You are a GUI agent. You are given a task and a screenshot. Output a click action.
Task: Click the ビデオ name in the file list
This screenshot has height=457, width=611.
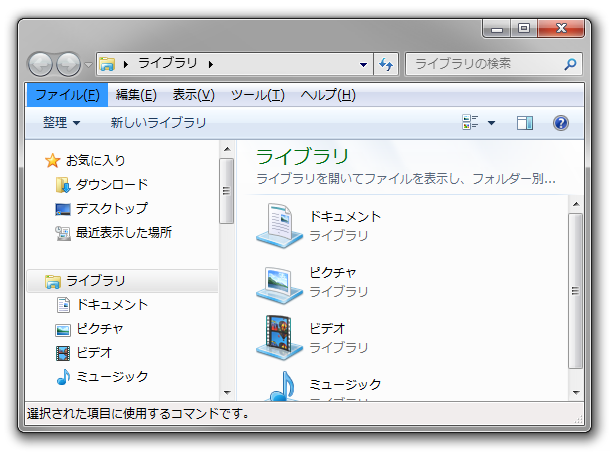pos(327,328)
